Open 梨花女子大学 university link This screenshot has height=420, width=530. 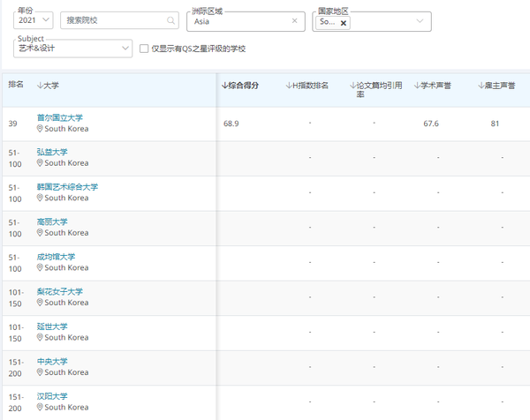coord(59,292)
